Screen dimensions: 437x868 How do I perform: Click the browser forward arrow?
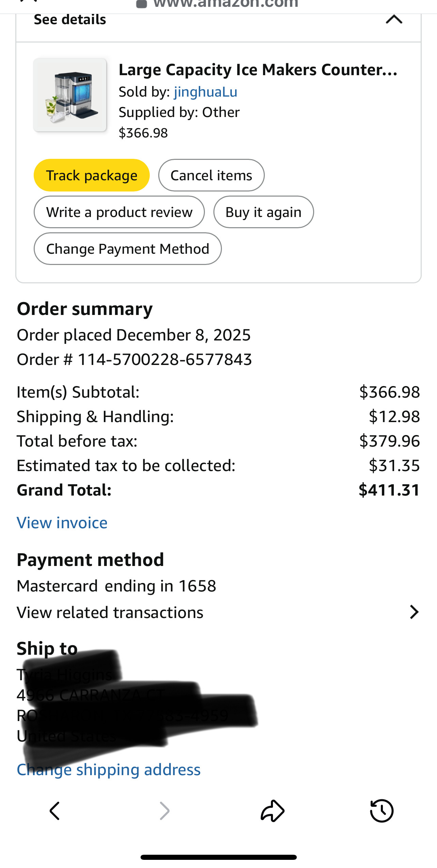click(x=164, y=811)
